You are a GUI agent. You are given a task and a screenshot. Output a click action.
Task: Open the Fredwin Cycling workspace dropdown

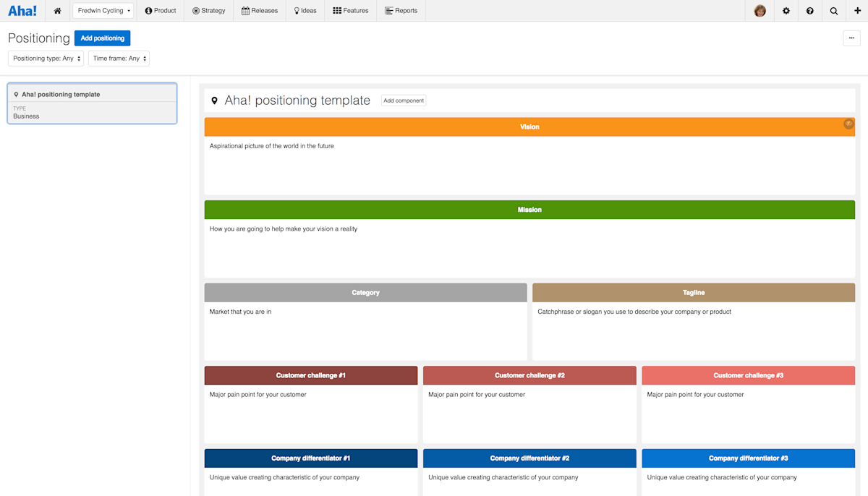[103, 11]
